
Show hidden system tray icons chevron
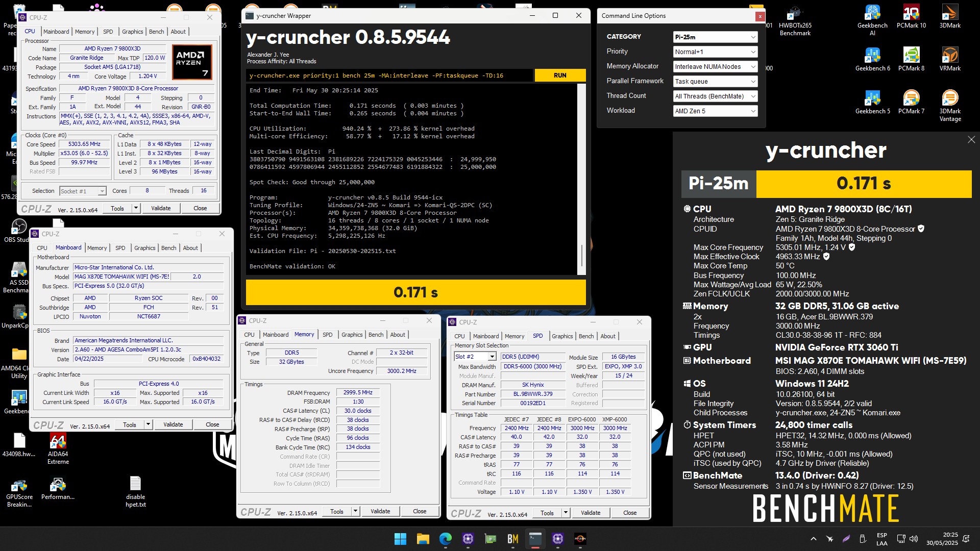pyautogui.click(x=814, y=539)
